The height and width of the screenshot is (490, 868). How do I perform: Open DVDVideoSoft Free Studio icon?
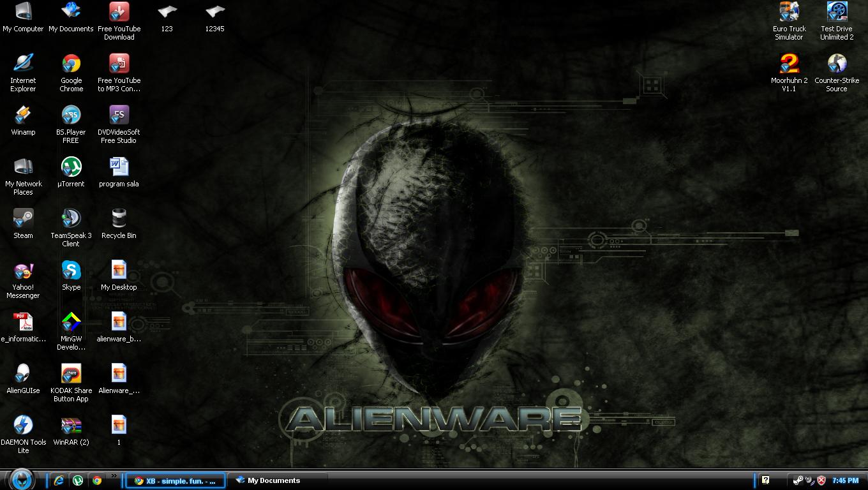(x=119, y=124)
